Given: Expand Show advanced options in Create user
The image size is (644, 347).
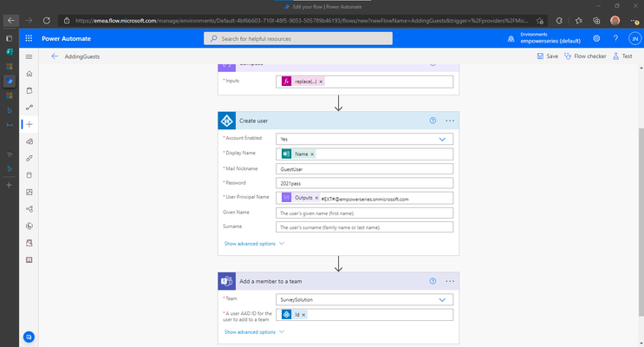Looking at the screenshot, I should point(254,244).
